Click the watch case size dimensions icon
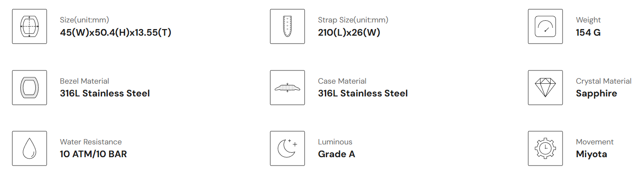The image size is (644, 177). pos(29,26)
